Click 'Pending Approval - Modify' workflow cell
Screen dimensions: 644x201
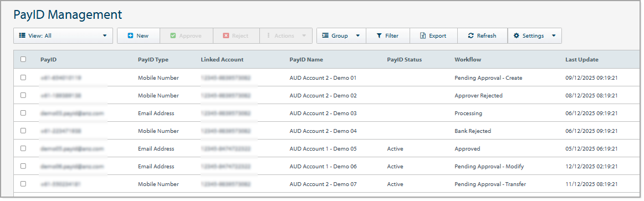(489, 167)
